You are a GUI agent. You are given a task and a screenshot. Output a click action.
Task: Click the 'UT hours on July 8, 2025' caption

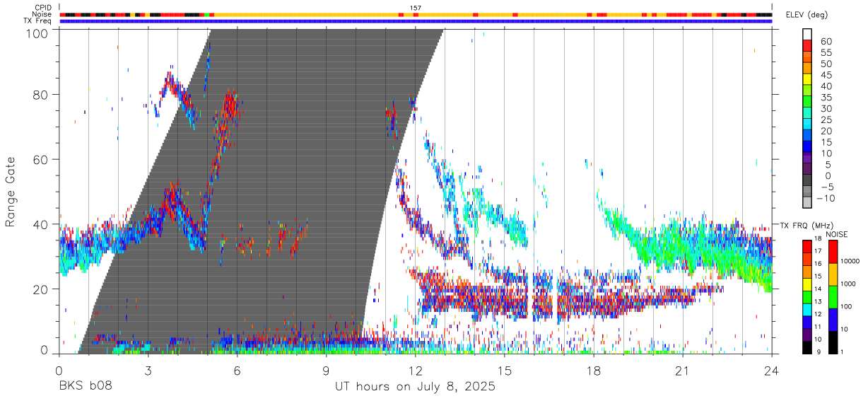coord(415,387)
